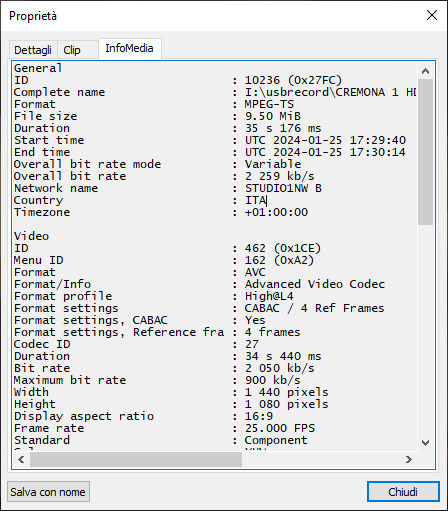Click the vertical scrollbar thumb
Viewport: 448px width, 511px height.
click(x=425, y=152)
